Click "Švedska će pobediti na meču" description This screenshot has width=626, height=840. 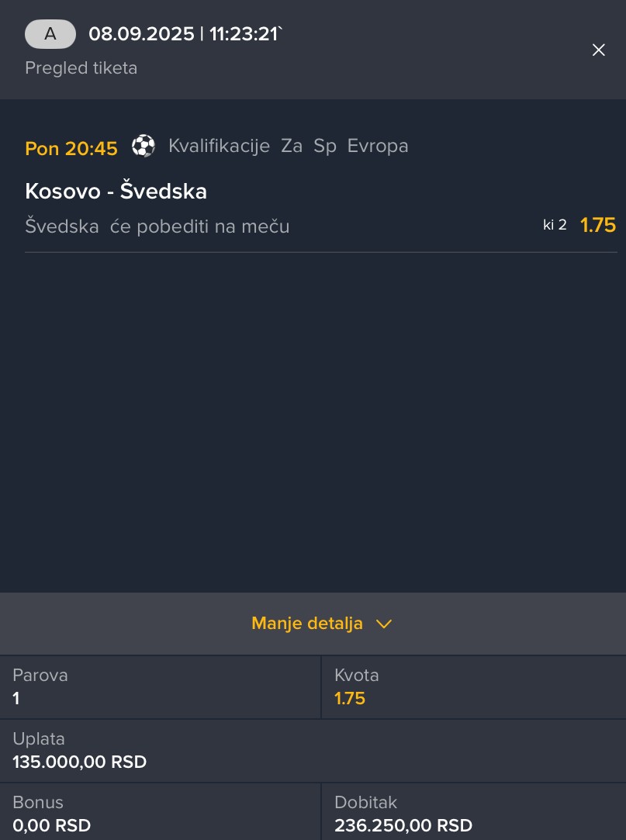point(157,226)
